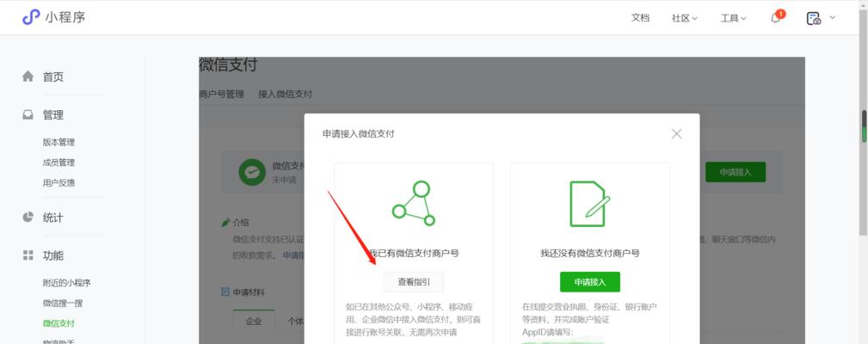The width and height of the screenshot is (868, 344).
Task: Click the linked-nodes merchant icon
Action: coord(414,203)
